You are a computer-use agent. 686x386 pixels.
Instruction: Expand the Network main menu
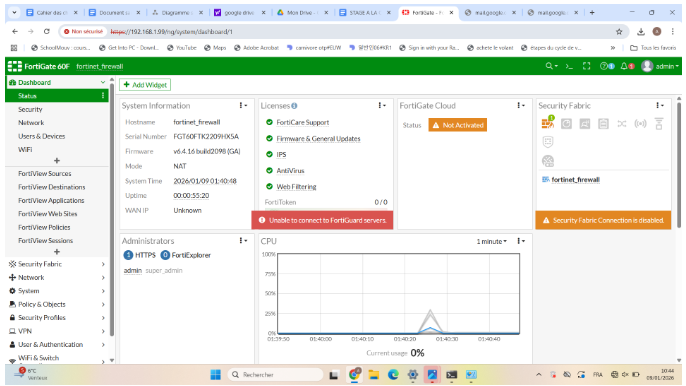[57, 277]
